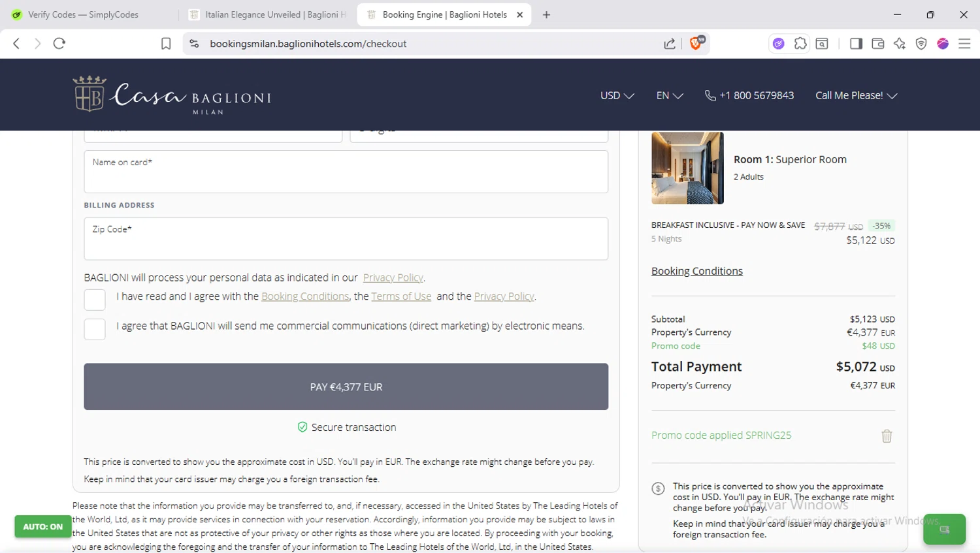Tick the commercial communications consent checkbox

[x=95, y=329]
